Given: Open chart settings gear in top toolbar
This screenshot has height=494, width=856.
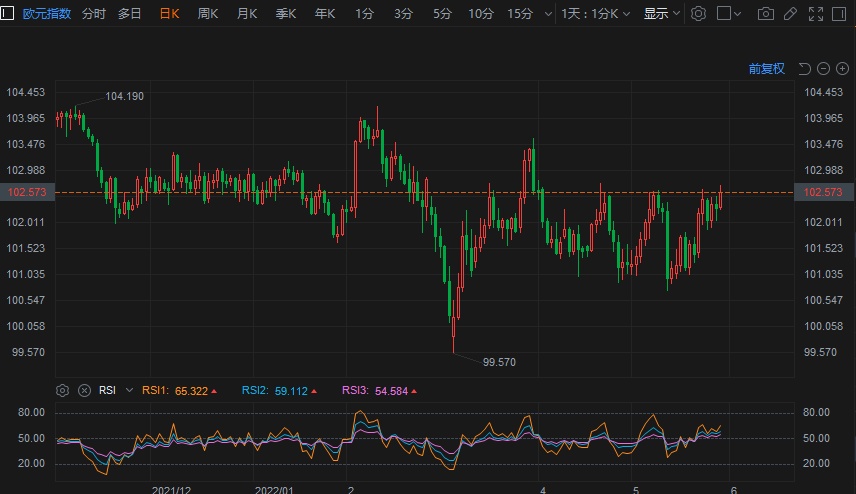Looking at the screenshot, I should (x=699, y=14).
